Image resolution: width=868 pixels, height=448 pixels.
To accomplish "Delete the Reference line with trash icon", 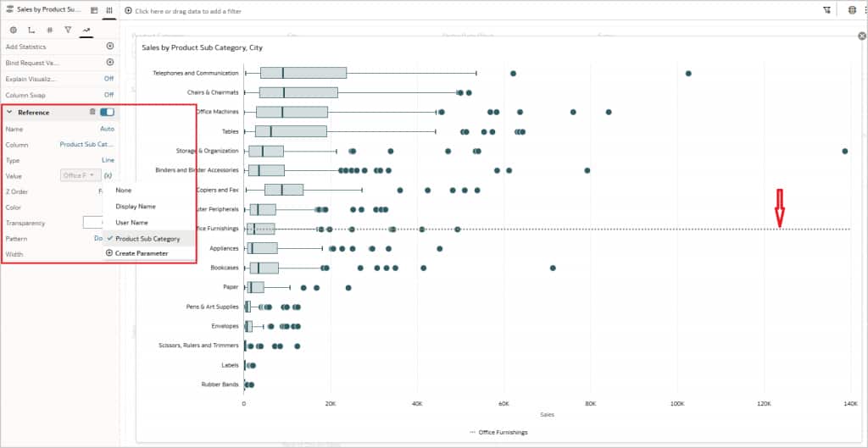I will tap(92, 112).
